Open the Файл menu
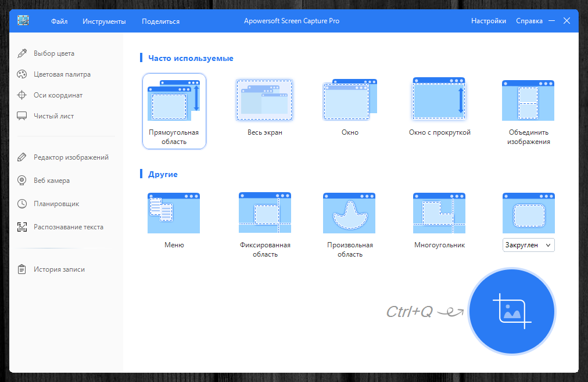588x382 pixels. click(x=59, y=21)
